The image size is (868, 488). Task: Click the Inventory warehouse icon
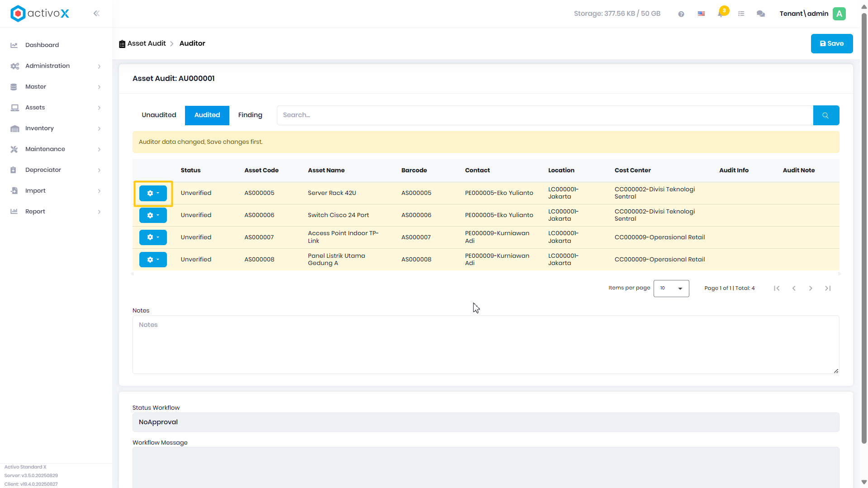[x=14, y=128]
